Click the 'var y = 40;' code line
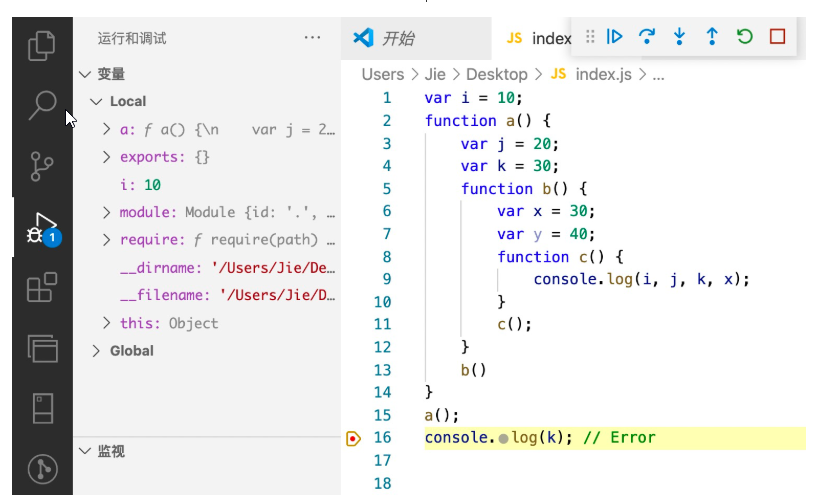 [x=546, y=234]
